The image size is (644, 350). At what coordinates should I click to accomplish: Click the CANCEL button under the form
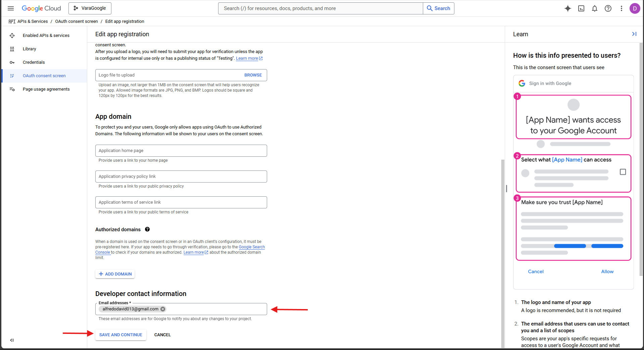[x=162, y=335]
